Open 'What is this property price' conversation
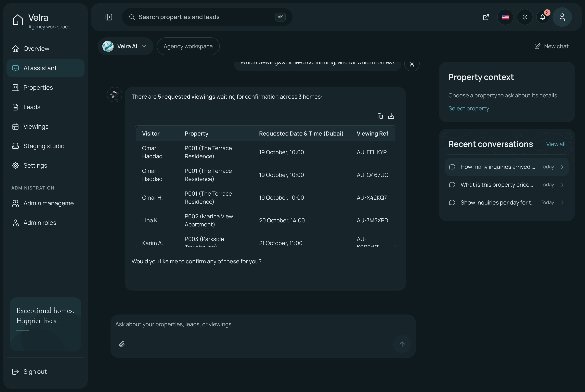The height and width of the screenshot is (392, 585). 507,184
